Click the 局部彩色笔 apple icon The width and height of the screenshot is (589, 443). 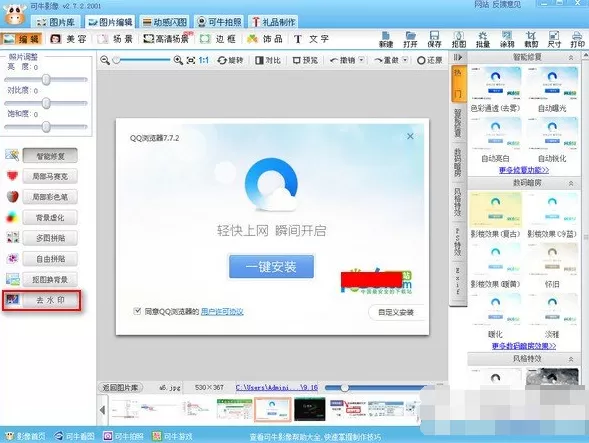click(x=12, y=196)
